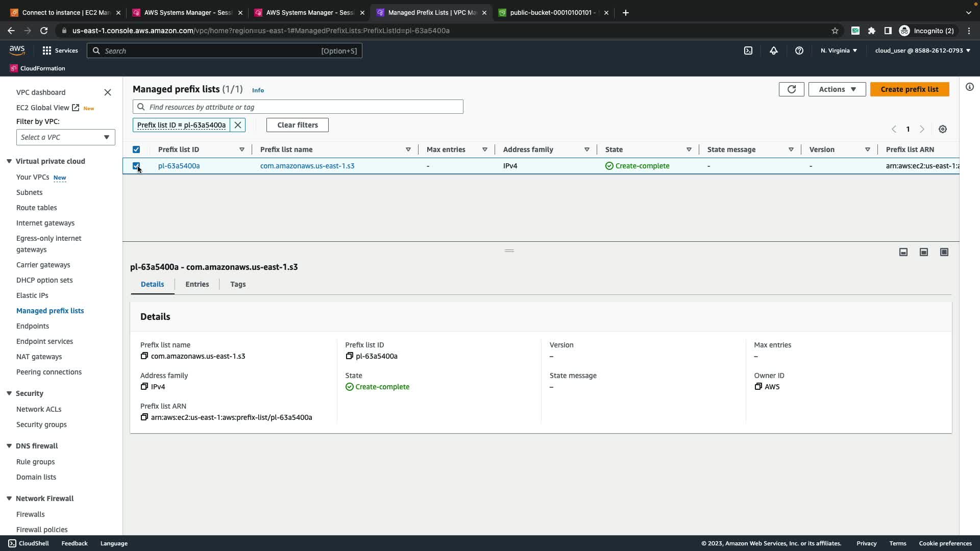Maximize the details split panel
The height and width of the screenshot is (551, 980).
[944, 252]
